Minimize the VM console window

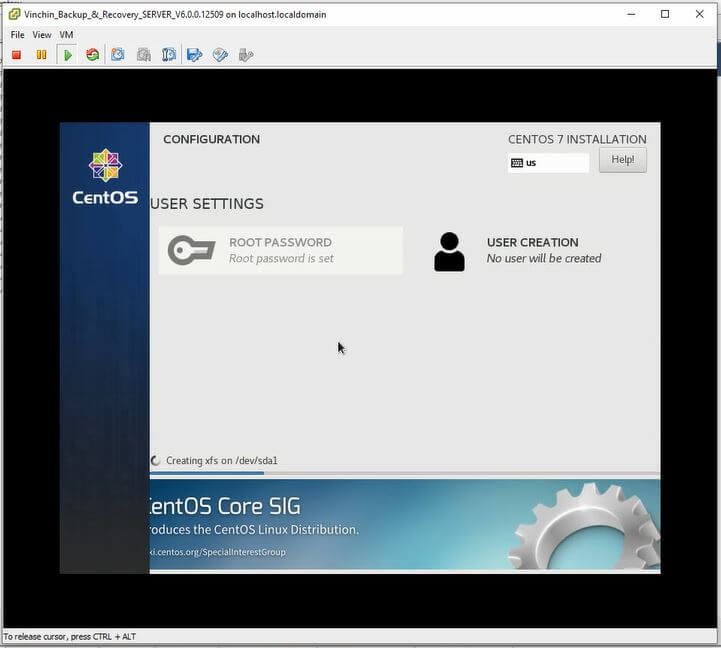click(x=631, y=14)
